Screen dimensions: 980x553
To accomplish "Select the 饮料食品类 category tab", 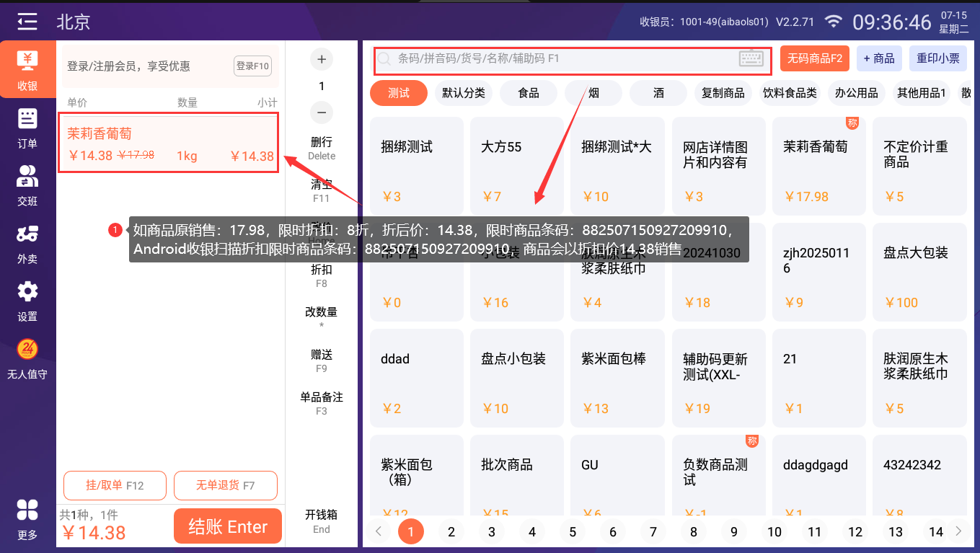I will (x=790, y=93).
